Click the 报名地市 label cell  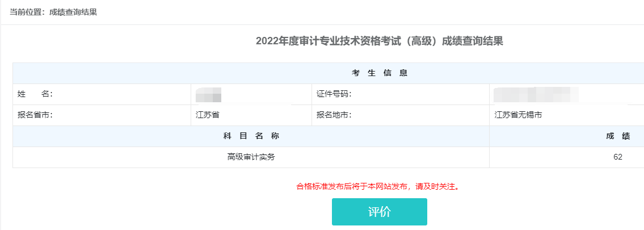click(334, 115)
